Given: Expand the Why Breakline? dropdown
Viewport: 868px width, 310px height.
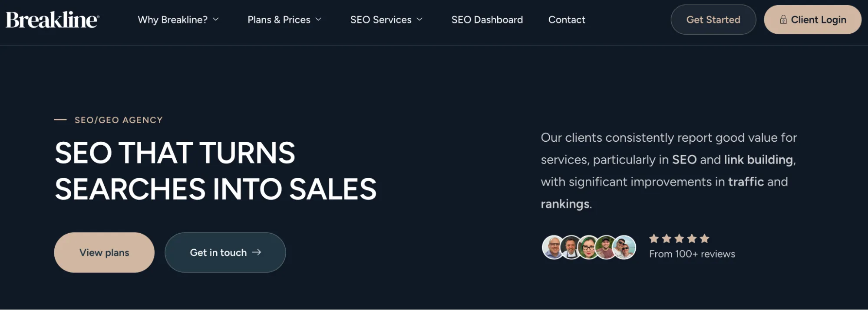Looking at the screenshot, I should 178,20.
